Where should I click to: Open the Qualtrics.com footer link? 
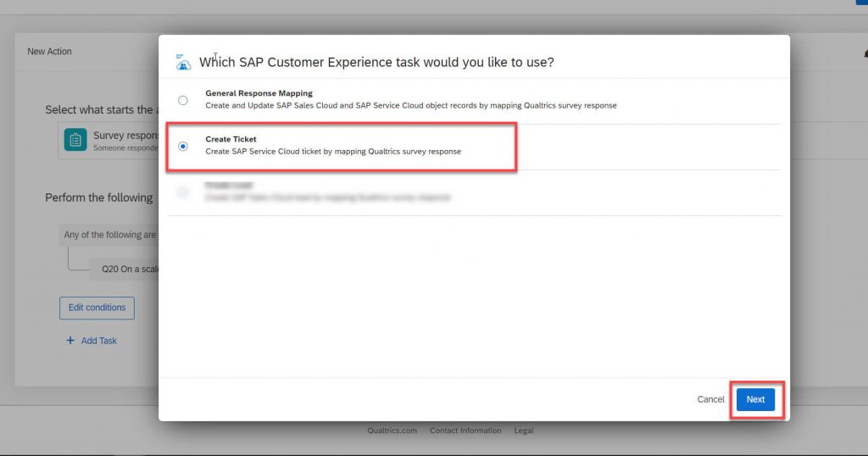pyautogui.click(x=392, y=431)
